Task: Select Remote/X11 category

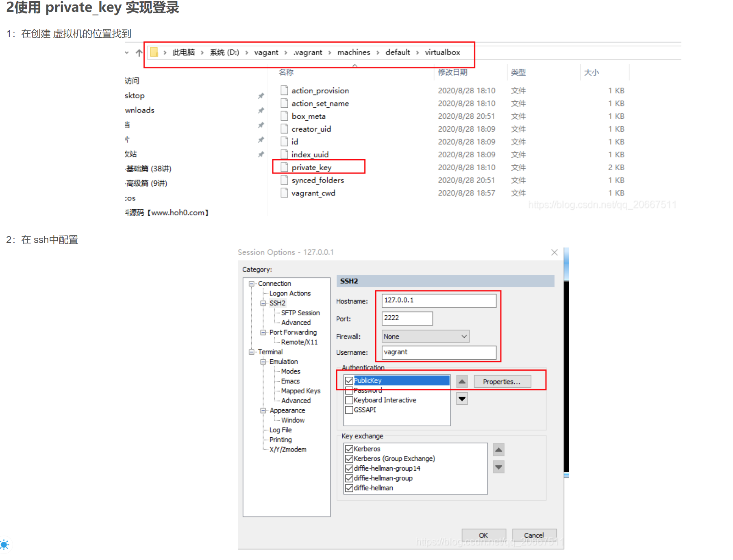Action: [x=299, y=342]
